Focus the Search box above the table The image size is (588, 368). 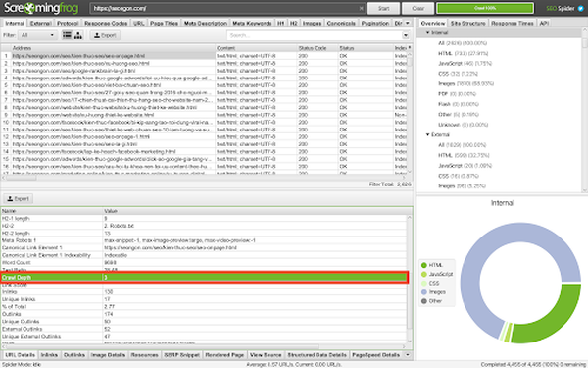point(315,35)
